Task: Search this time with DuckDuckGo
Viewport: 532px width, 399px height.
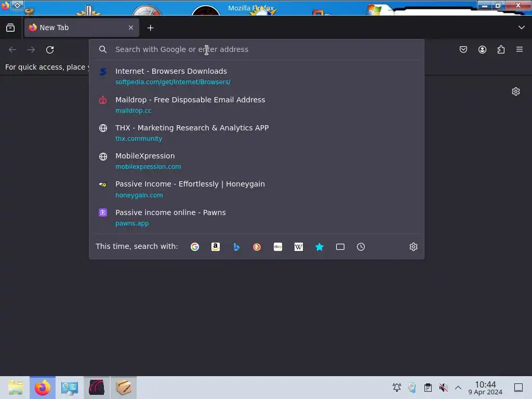Action: (x=257, y=247)
